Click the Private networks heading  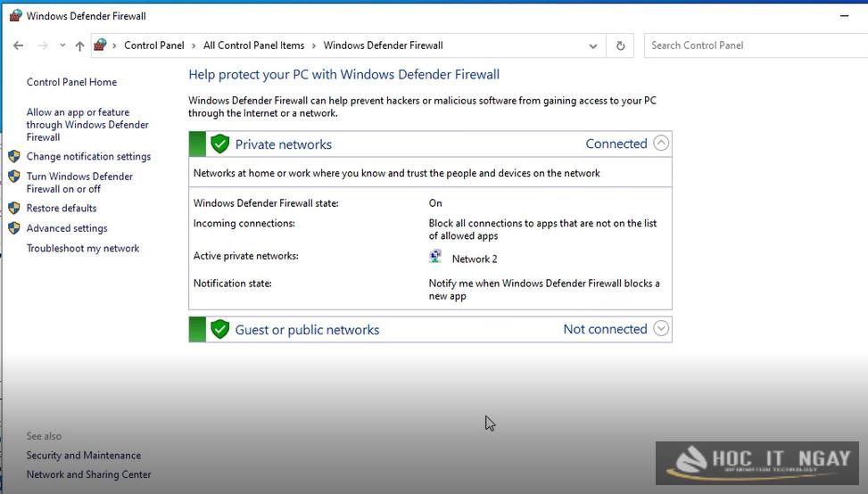tap(284, 144)
